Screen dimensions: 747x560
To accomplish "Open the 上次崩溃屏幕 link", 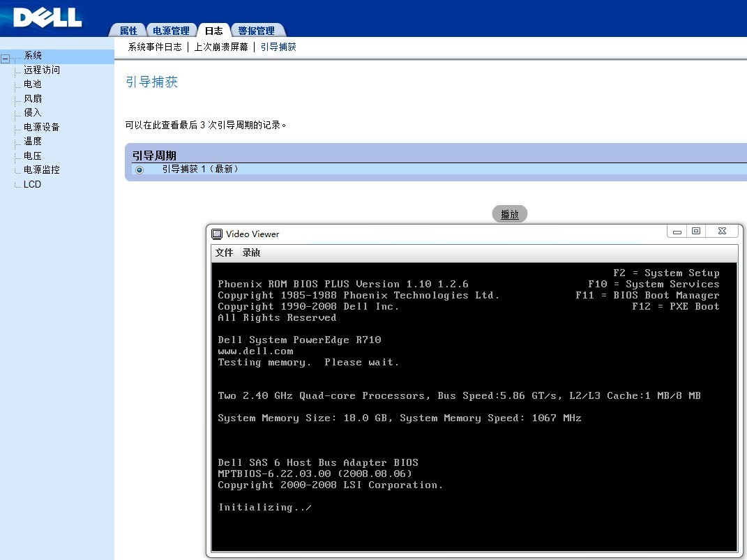I will pyautogui.click(x=221, y=47).
